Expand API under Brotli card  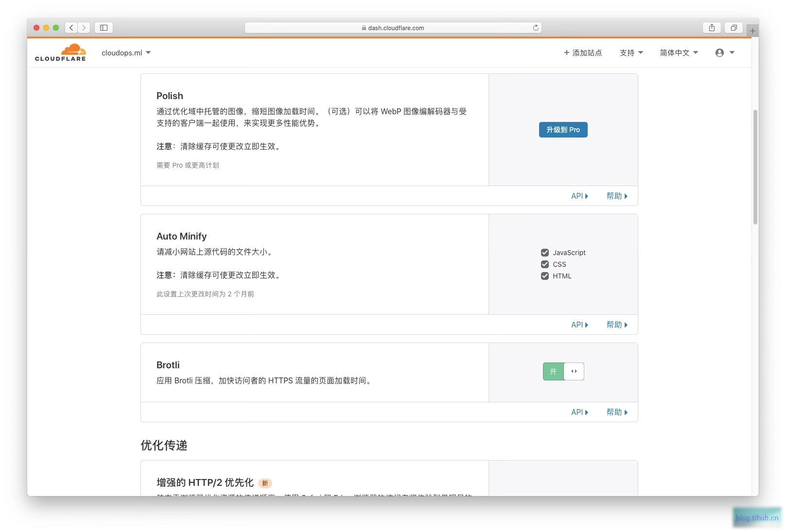(x=579, y=412)
